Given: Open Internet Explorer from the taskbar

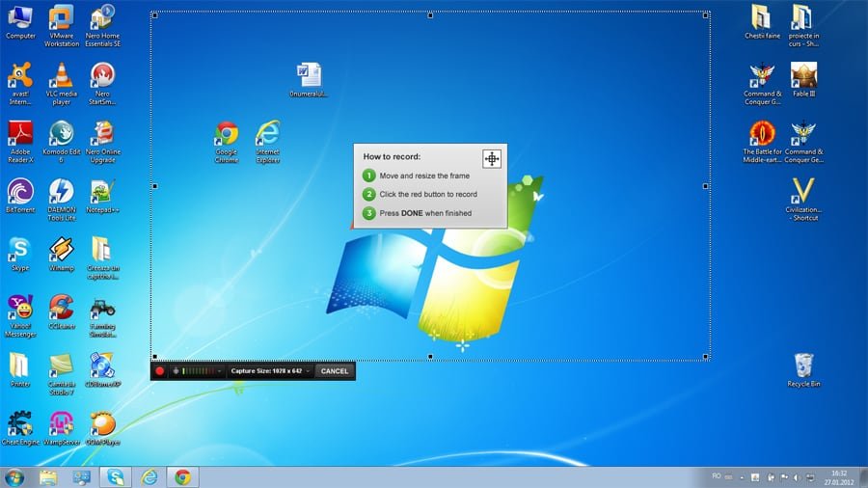Looking at the screenshot, I should pyautogui.click(x=149, y=477).
